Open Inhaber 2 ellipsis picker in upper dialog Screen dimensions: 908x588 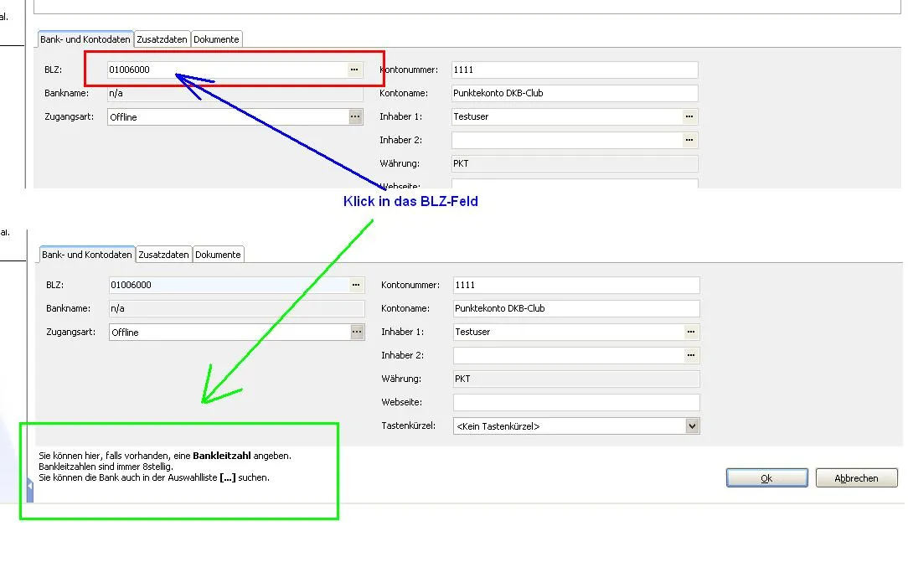[x=689, y=140]
